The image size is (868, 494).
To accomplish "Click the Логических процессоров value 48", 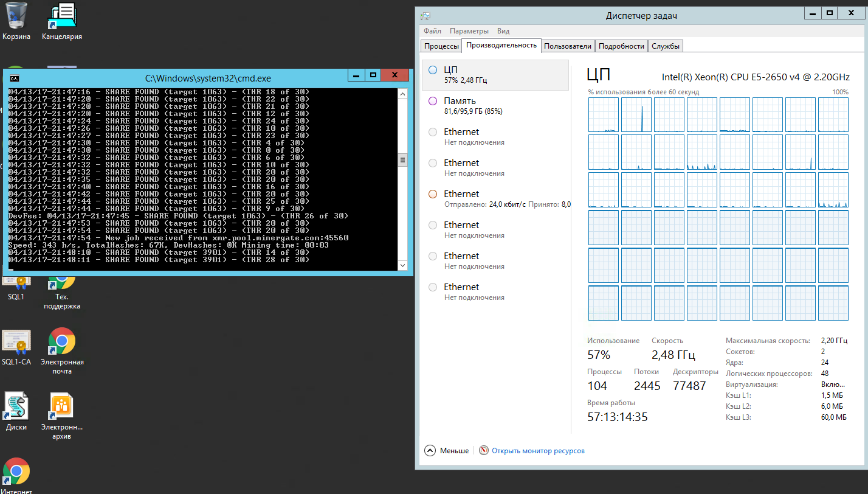I will click(x=825, y=374).
